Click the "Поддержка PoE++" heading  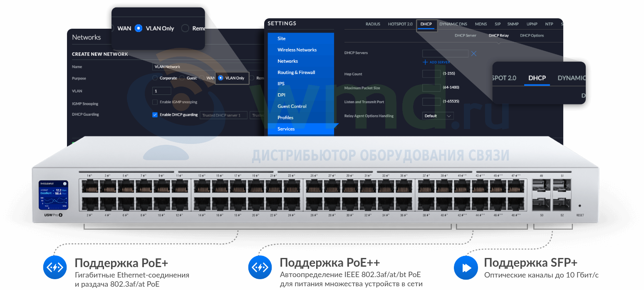(x=330, y=263)
